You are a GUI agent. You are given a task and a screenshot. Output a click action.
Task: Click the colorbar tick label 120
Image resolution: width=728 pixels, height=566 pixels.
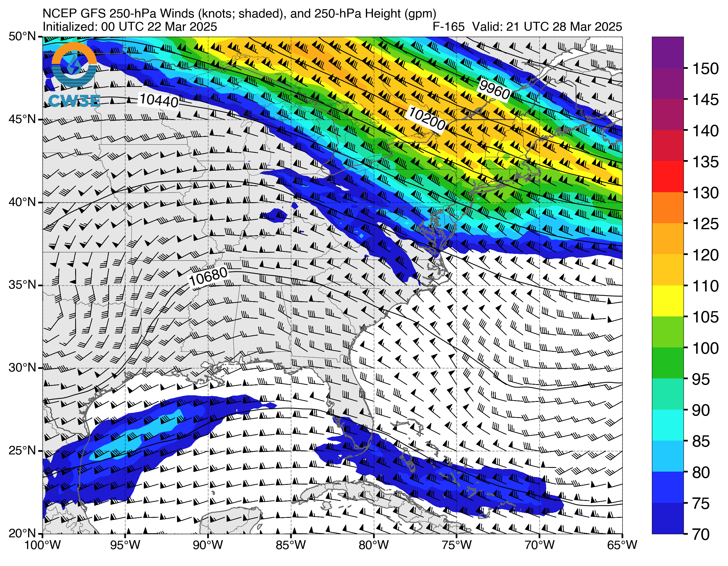pyautogui.click(x=705, y=255)
